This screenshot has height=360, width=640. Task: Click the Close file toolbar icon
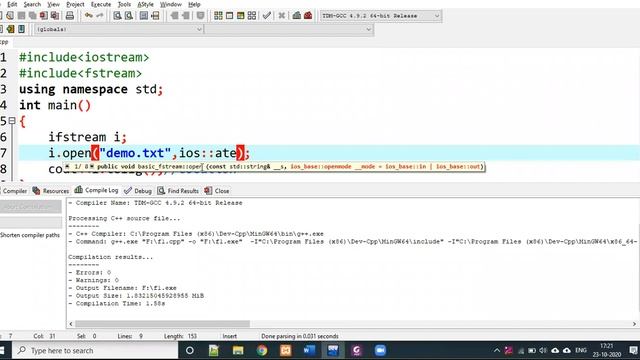(x=43, y=16)
